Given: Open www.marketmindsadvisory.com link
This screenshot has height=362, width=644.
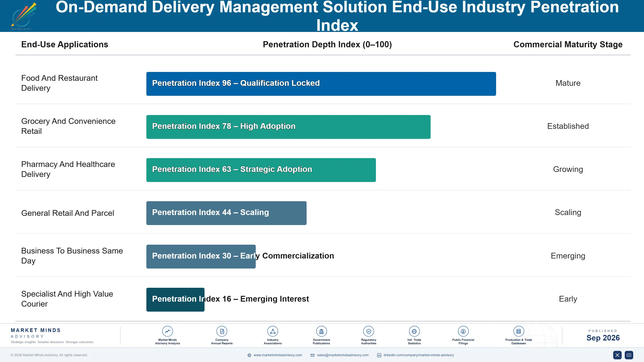Looking at the screenshot, I should [278, 355].
